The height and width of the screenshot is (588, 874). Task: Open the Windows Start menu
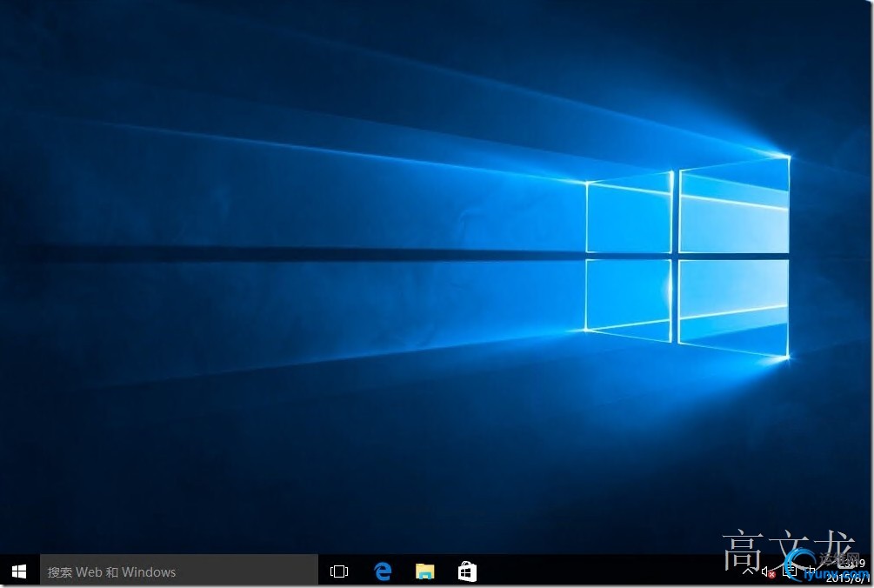point(19,571)
